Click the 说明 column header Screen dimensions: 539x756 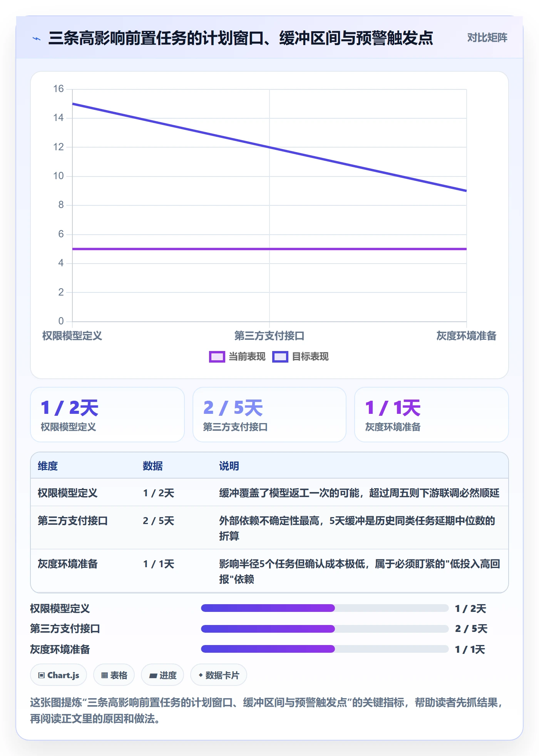229,466
